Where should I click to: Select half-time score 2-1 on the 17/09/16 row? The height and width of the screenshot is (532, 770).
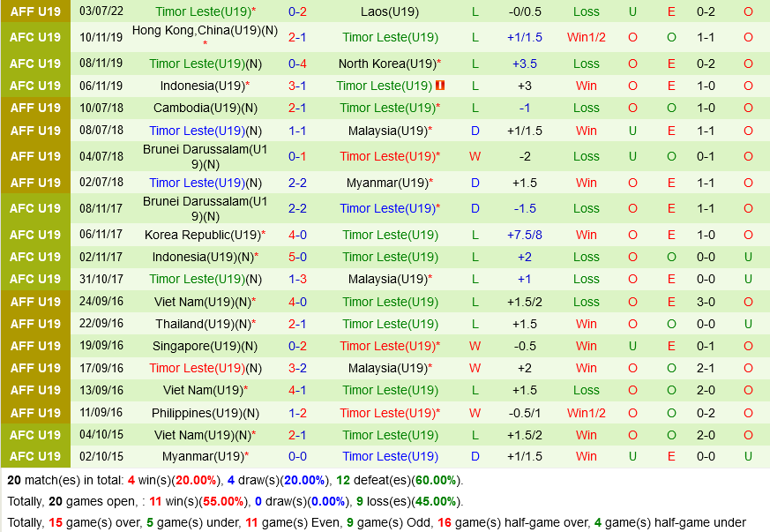[706, 369]
